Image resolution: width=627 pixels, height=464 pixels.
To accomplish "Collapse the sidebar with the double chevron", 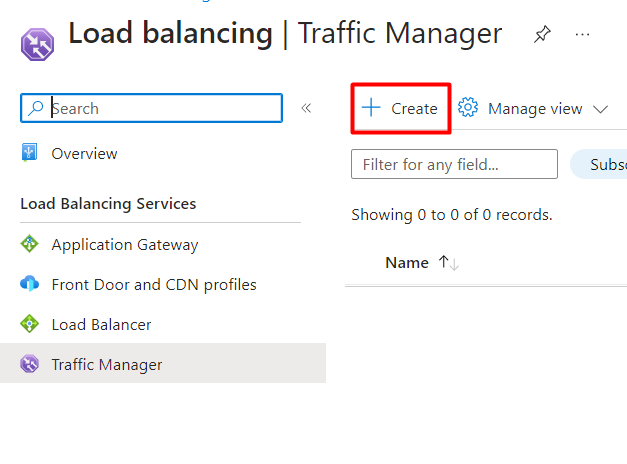I will coord(307,108).
